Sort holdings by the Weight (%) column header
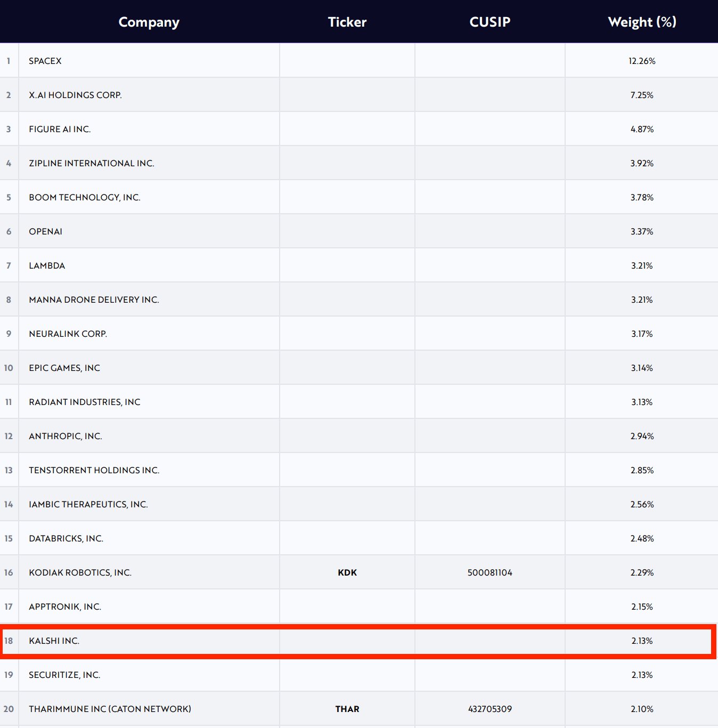Viewport: 718px width, 728px height. 642,22
